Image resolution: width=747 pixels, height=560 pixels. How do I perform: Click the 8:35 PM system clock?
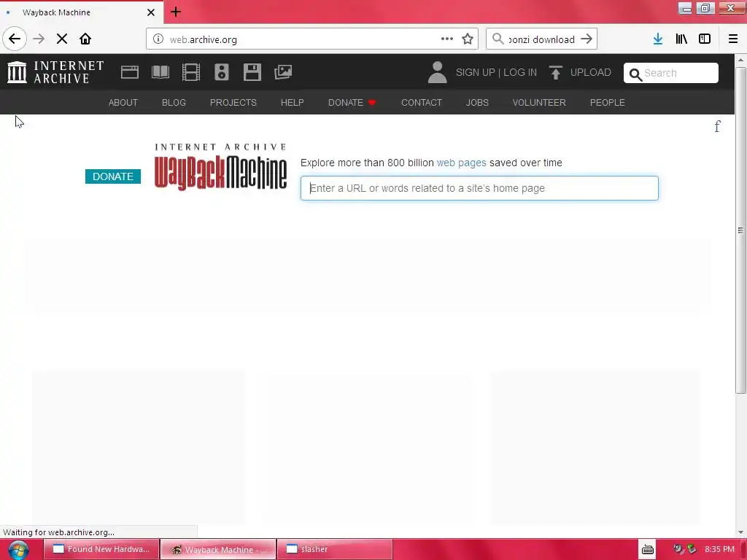719,549
